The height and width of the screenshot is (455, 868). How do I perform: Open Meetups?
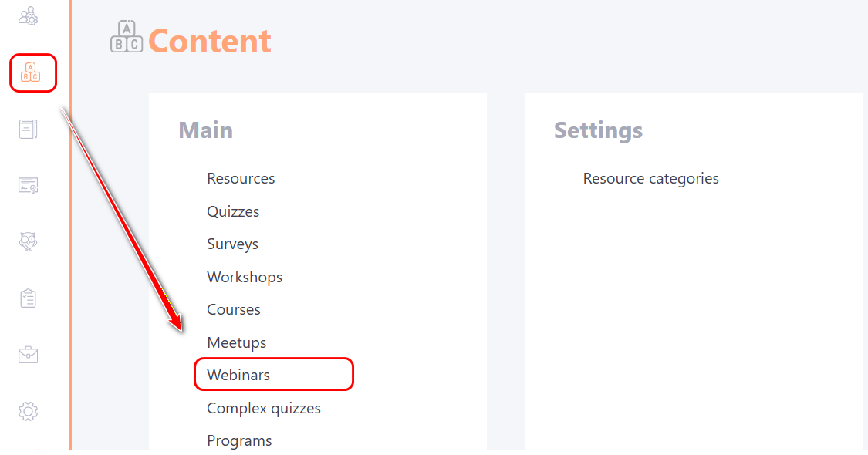pos(236,342)
